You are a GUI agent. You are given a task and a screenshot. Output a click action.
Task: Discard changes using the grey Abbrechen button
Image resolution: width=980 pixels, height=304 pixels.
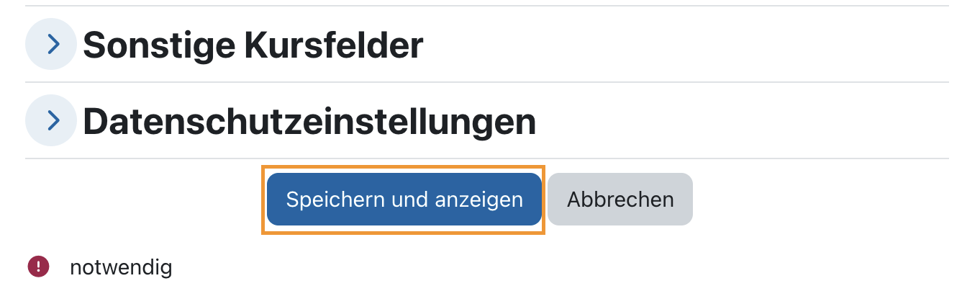click(x=620, y=200)
